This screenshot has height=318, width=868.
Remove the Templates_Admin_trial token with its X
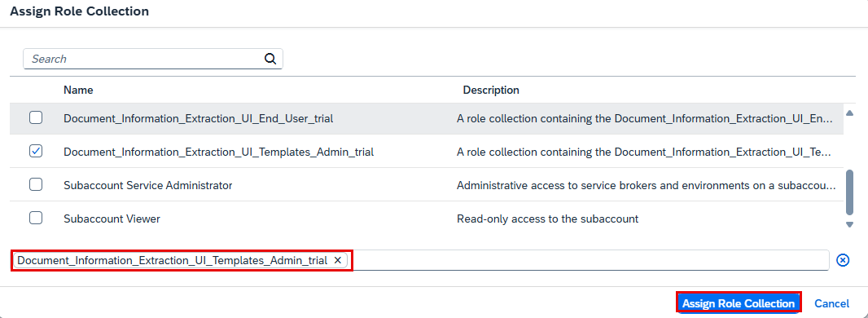pyautogui.click(x=337, y=260)
